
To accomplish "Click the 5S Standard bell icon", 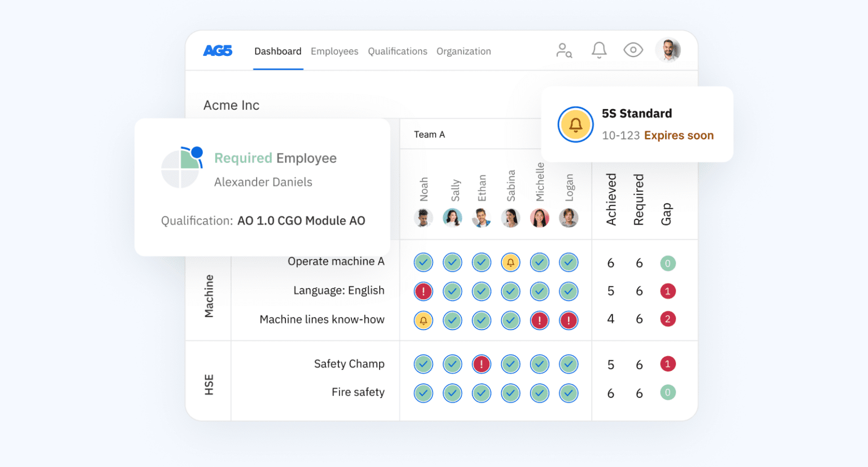I will click(x=575, y=124).
